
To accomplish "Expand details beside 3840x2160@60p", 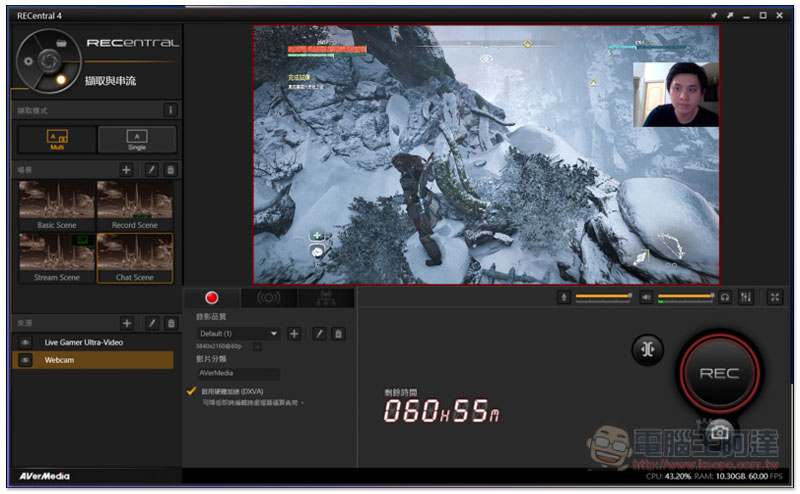I will pyautogui.click(x=257, y=347).
